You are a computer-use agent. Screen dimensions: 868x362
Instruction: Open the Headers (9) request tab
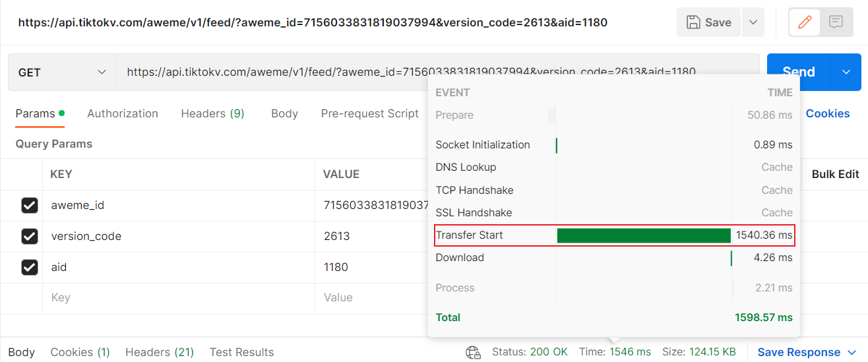point(212,113)
